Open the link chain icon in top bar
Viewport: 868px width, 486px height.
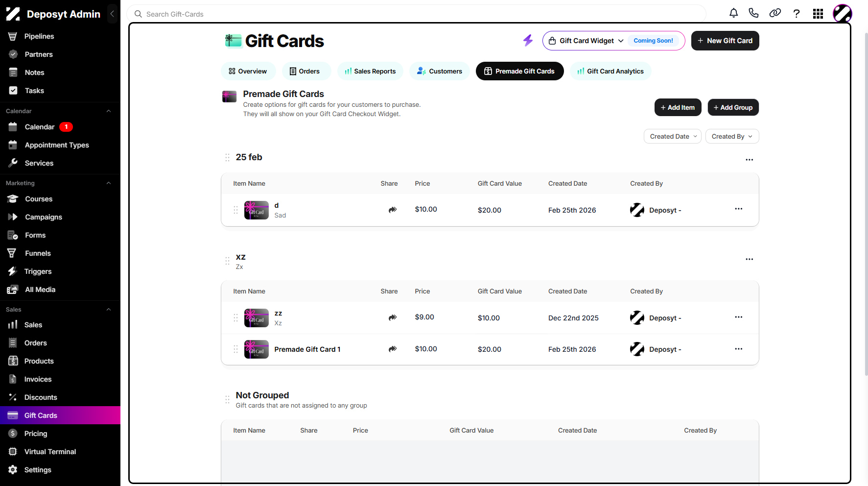point(775,13)
